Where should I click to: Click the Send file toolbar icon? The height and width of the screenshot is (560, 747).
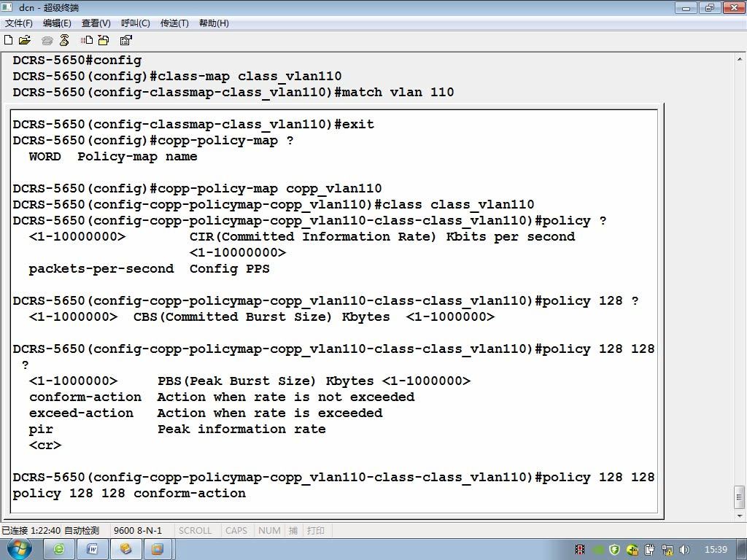(x=87, y=40)
